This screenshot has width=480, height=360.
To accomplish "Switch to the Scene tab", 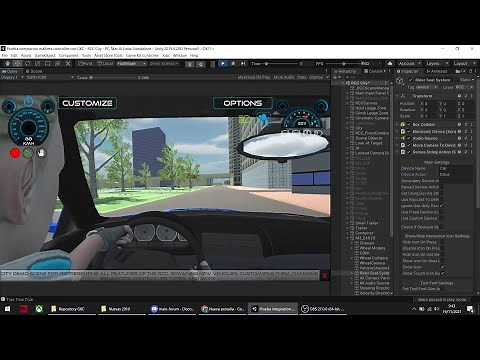I will coord(34,71).
